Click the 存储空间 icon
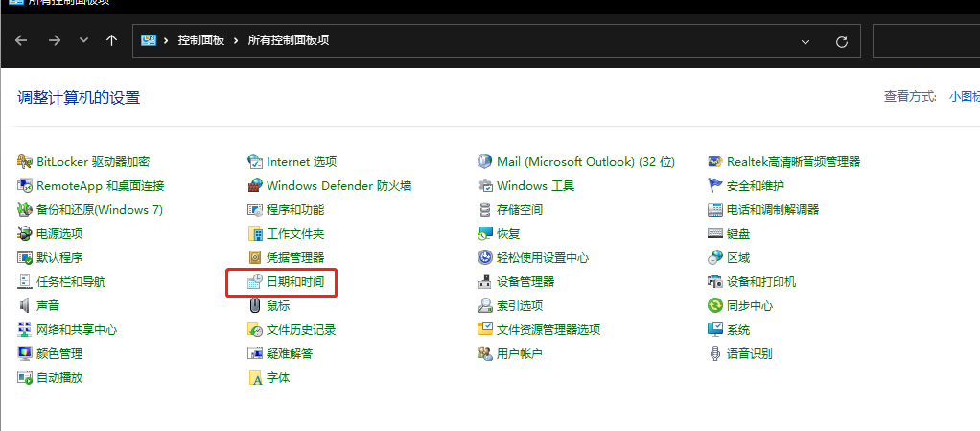The width and height of the screenshot is (980, 431). tap(485, 209)
